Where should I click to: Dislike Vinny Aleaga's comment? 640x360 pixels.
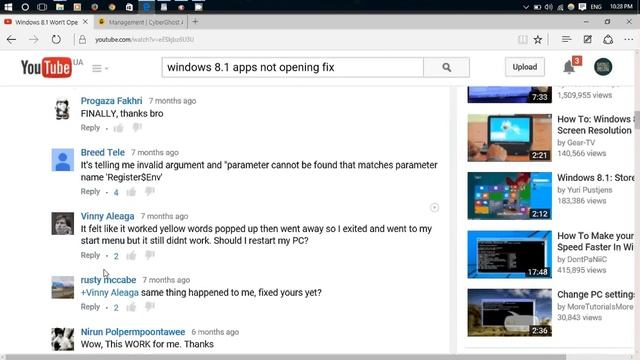point(150,255)
